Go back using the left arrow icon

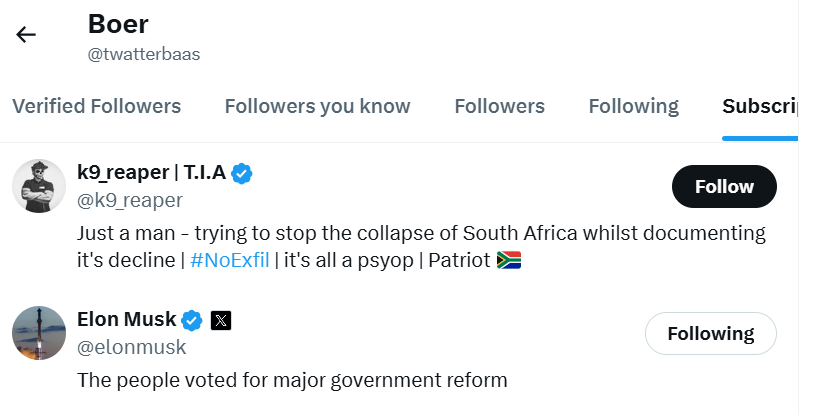(x=26, y=35)
